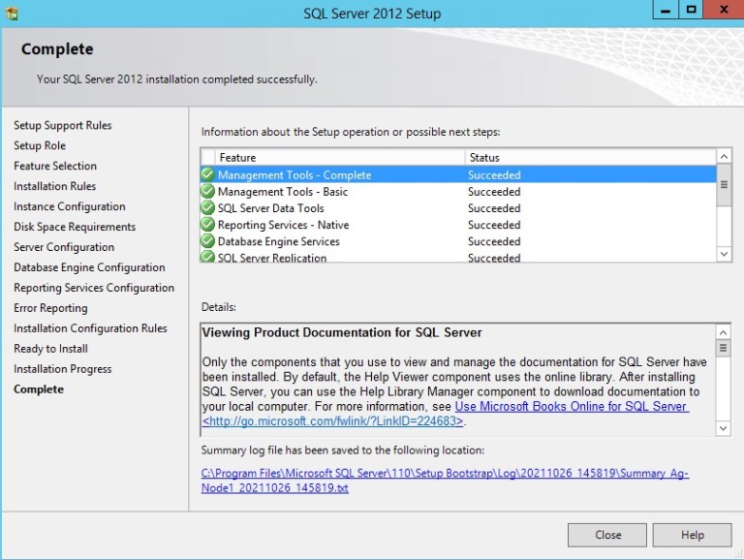
Task: Click green check icon beside SQL Server Replication
Action: (207, 257)
